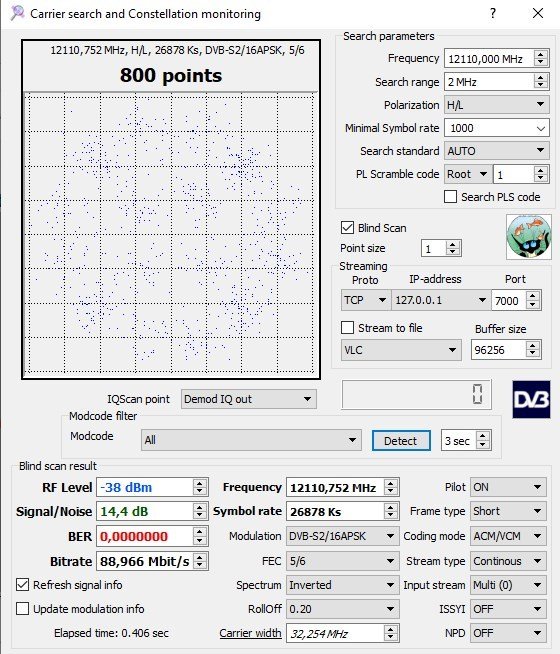Click the PL Scramble code number stepper
Viewport: 560px width, 654px height.
(x=541, y=174)
